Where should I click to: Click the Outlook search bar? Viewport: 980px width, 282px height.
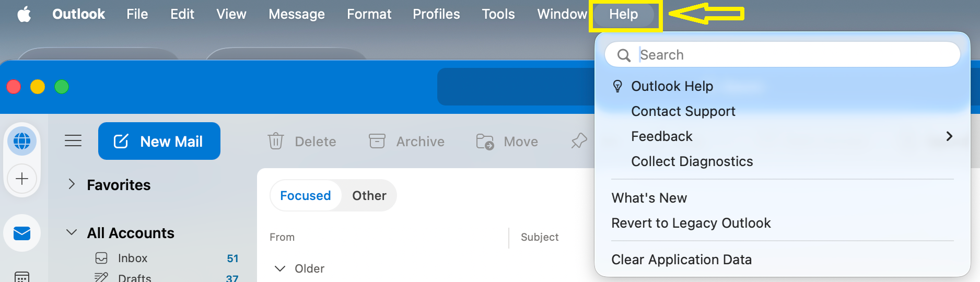click(x=516, y=87)
